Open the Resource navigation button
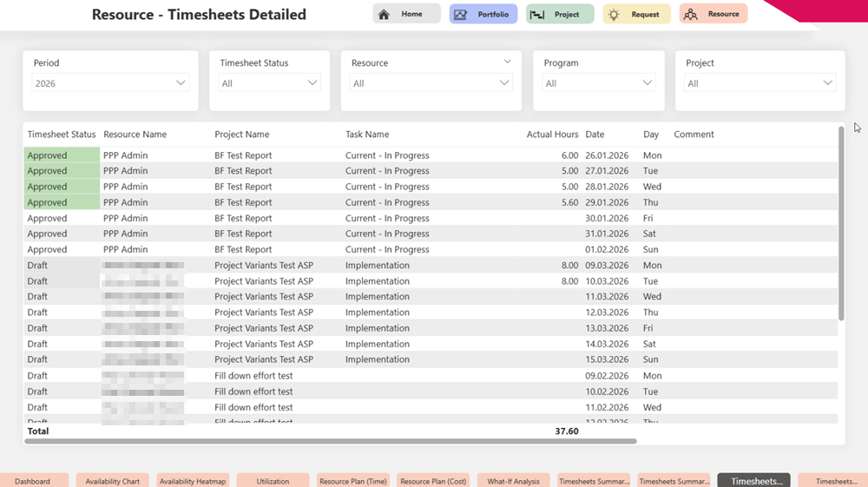This screenshot has width=868, height=487. [x=713, y=14]
